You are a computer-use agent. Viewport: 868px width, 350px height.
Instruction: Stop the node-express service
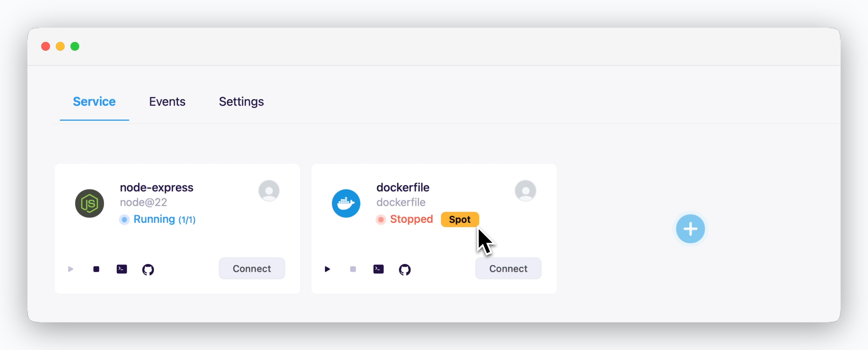pyautogui.click(x=96, y=269)
